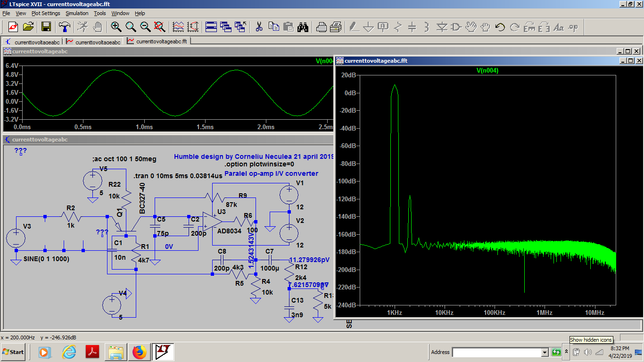Switch to the schematic currenttovoltageabc tab
Image resolution: width=644 pixels, height=362 pixels.
(x=33, y=41)
